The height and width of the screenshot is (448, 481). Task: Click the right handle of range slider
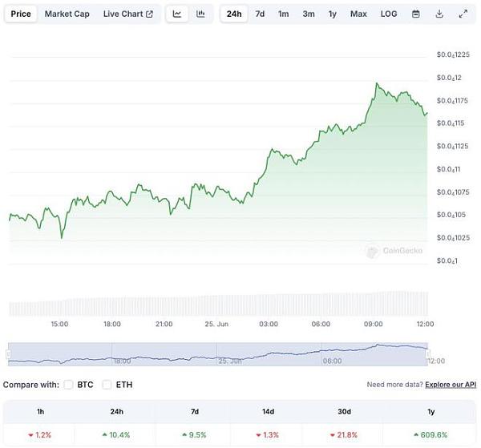[x=427, y=354]
